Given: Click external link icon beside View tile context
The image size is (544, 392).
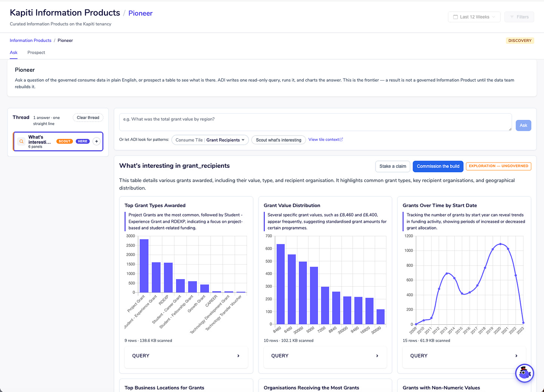Looking at the screenshot, I should click(x=341, y=139).
